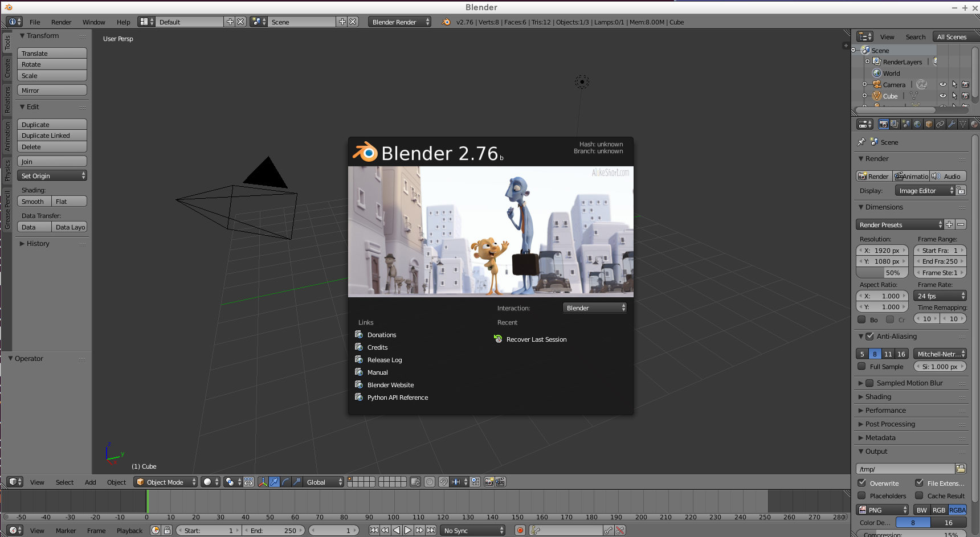The image size is (980, 537).
Task: Click Recover Last Session on splash
Action: point(536,339)
